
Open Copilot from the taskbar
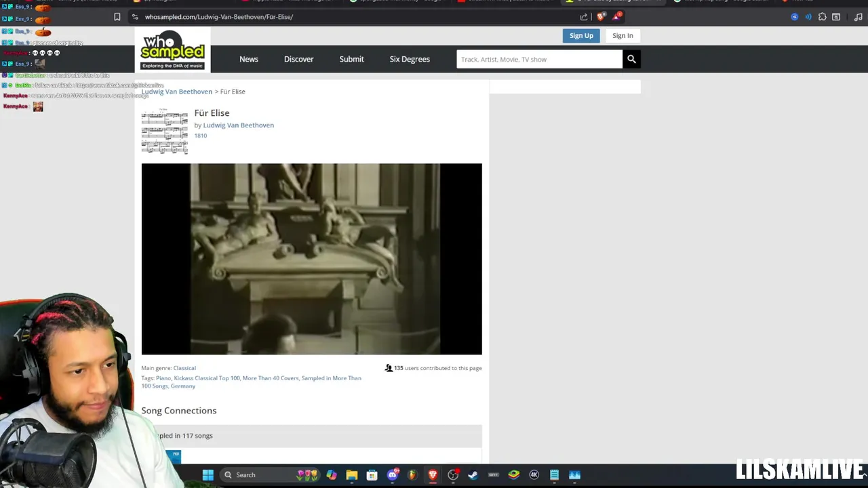(x=332, y=474)
